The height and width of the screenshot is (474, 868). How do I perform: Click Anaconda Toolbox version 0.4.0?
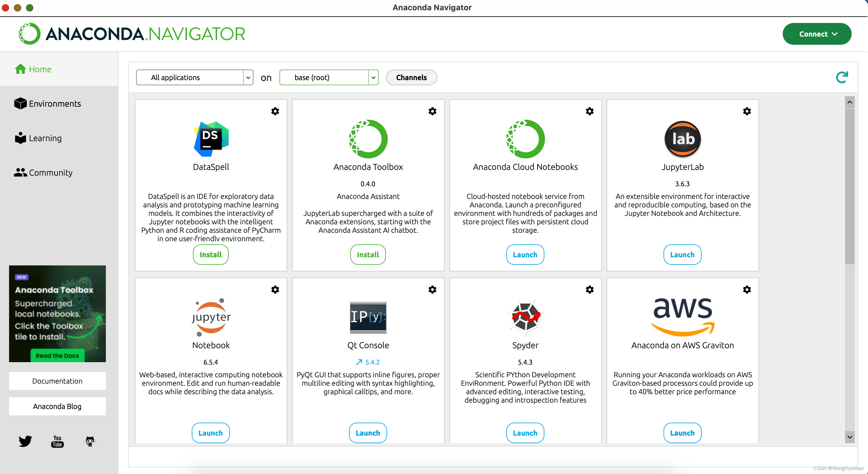pyautogui.click(x=368, y=184)
